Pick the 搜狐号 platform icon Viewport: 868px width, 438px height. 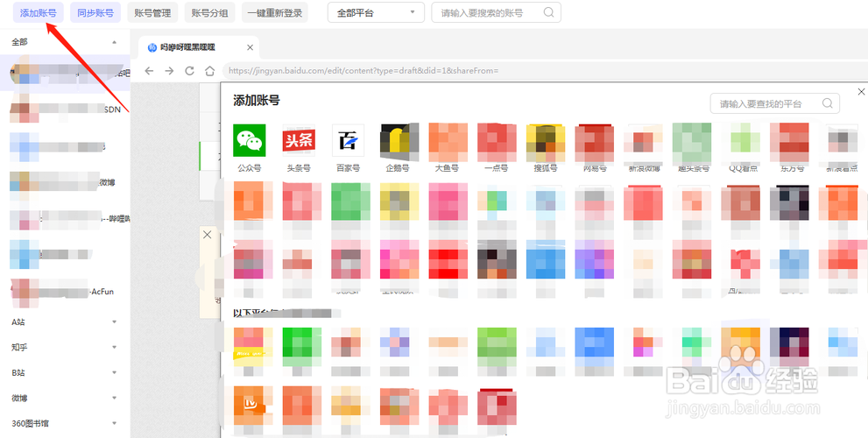[x=546, y=141]
